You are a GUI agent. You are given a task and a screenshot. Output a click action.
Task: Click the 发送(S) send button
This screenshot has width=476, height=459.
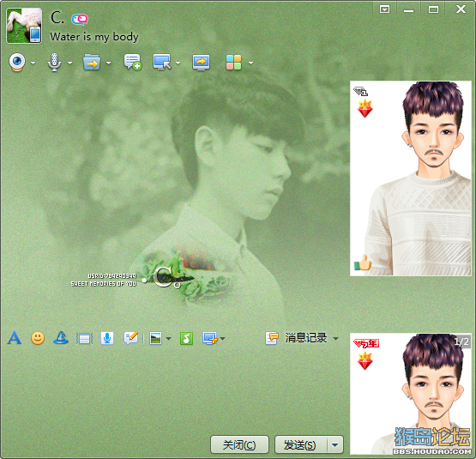[x=300, y=445]
